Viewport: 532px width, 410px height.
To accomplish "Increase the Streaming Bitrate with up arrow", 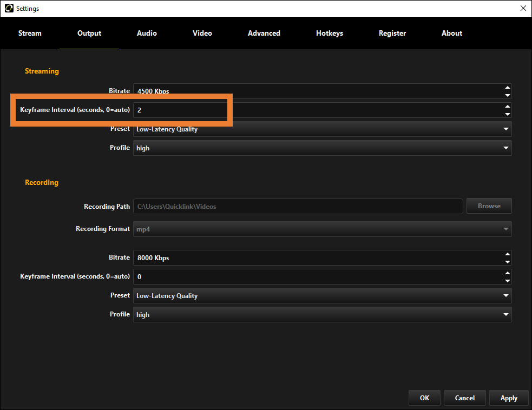I will [508, 88].
